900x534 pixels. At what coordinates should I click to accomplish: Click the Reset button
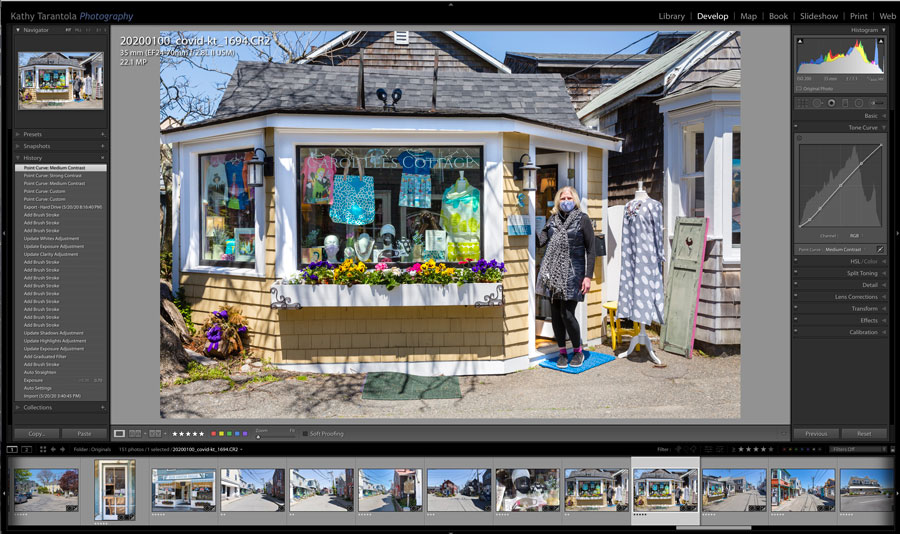864,434
